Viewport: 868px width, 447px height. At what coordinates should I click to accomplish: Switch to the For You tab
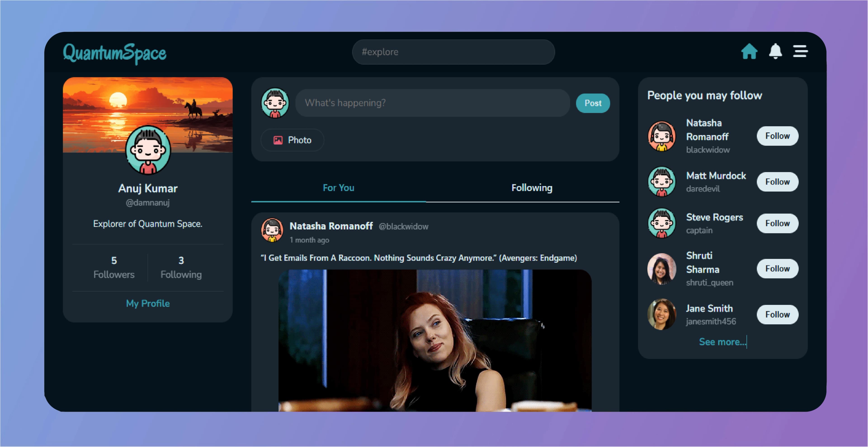pyautogui.click(x=338, y=188)
